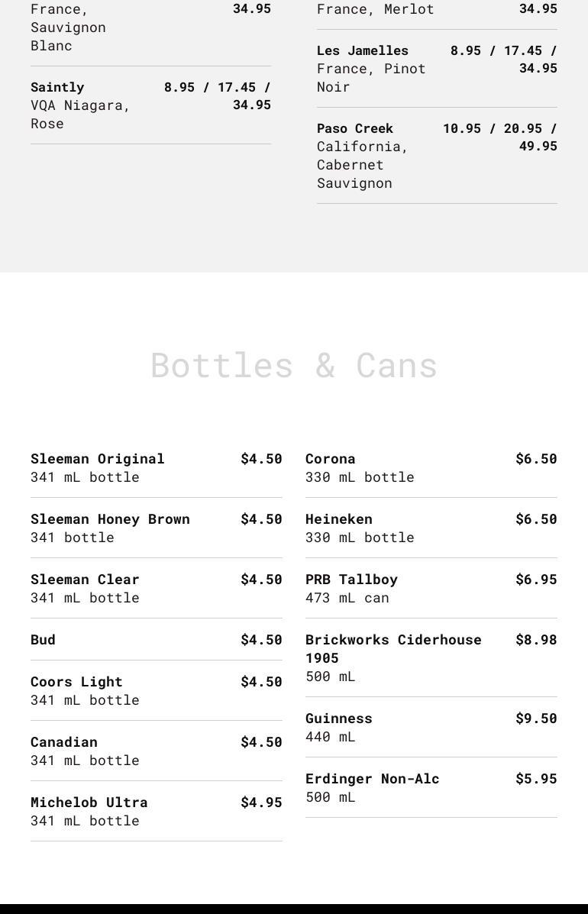This screenshot has height=914, width=588.
Task: Select the Les Jamelles wine item
Action: (x=363, y=50)
